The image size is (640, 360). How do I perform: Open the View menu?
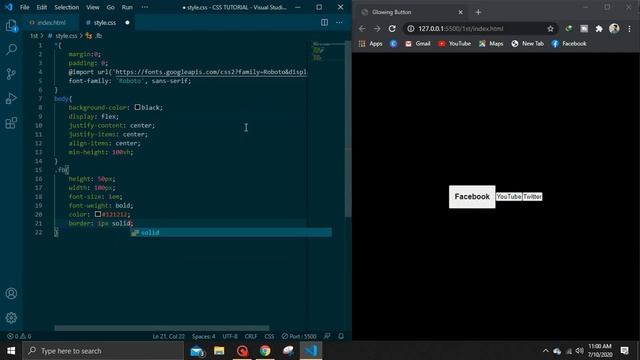coord(93,7)
